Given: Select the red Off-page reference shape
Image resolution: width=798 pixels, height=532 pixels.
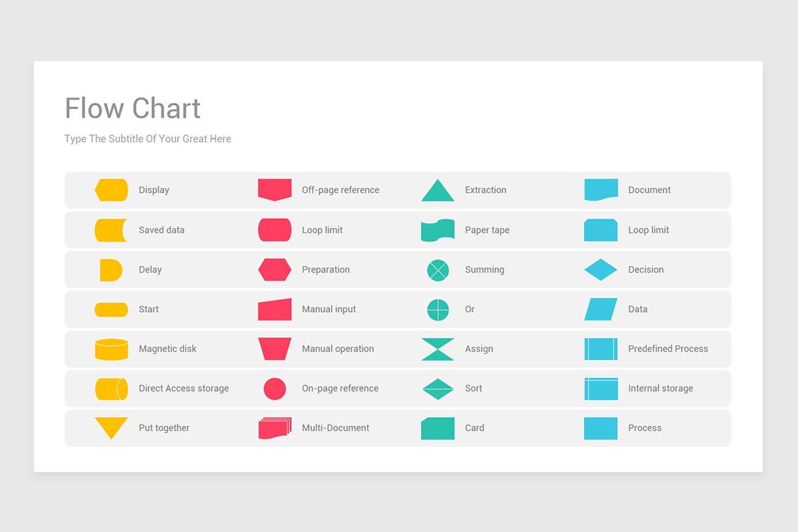Looking at the screenshot, I should point(275,190).
